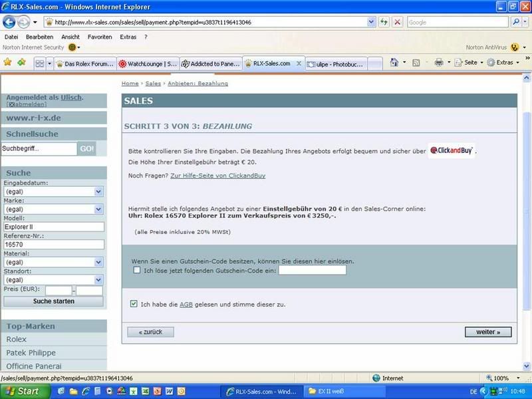Click the Patek Philippe brand link
Image resolution: width=532 pixels, height=399 pixels.
pos(31,353)
